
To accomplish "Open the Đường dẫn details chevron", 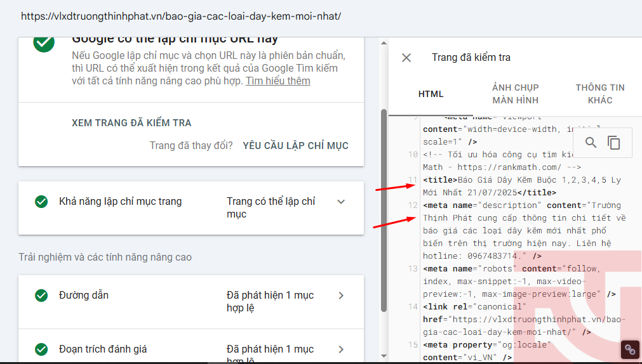I will point(341,296).
